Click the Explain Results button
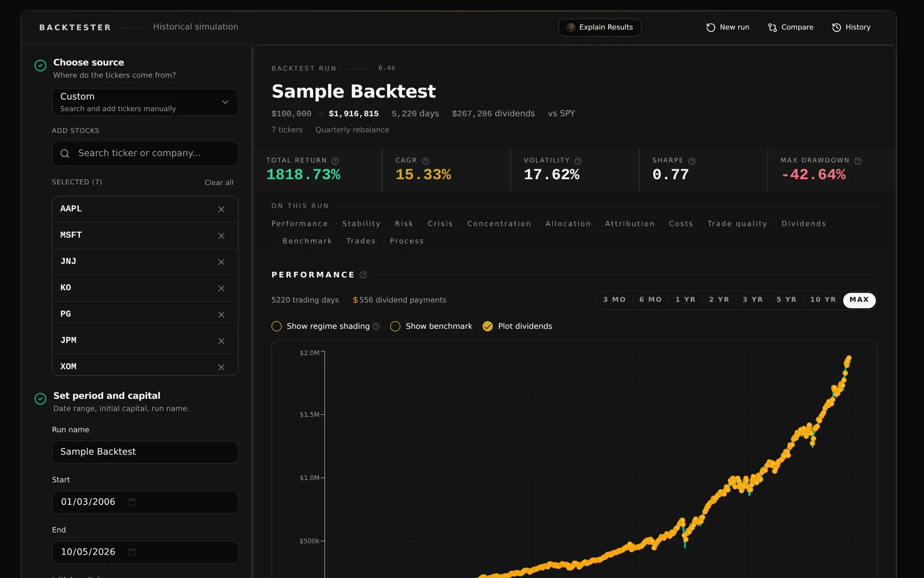The height and width of the screenshot is (578, 924). pos(599,28)
